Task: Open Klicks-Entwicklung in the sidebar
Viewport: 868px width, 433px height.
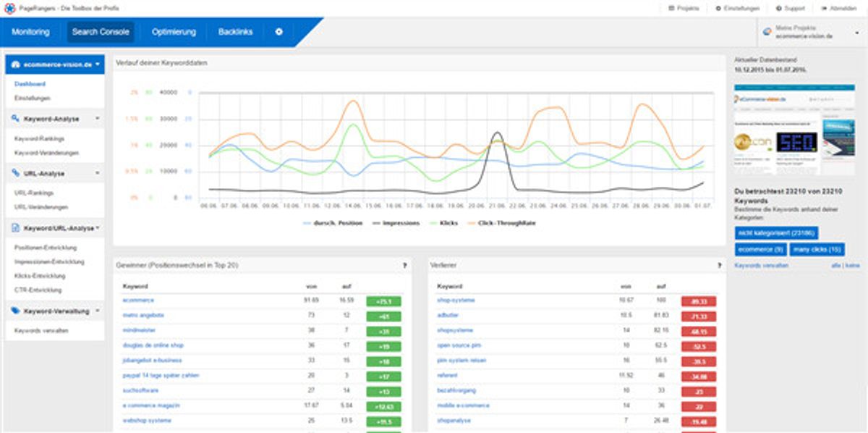Action: (40, 276)
